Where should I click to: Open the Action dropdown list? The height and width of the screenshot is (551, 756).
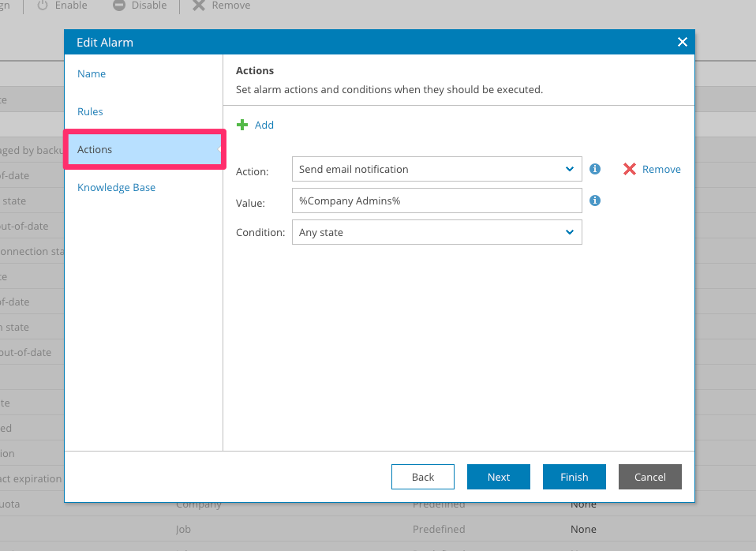point(436,169)
